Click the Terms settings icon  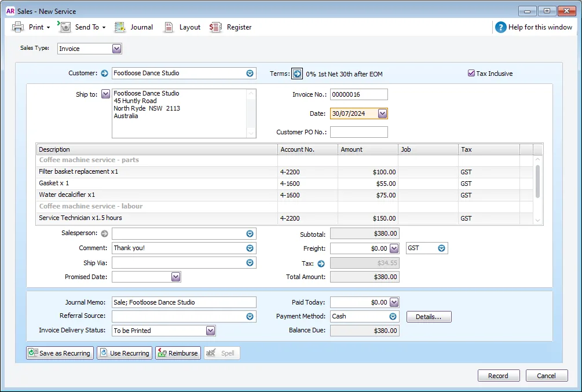(x=297, y=74)
